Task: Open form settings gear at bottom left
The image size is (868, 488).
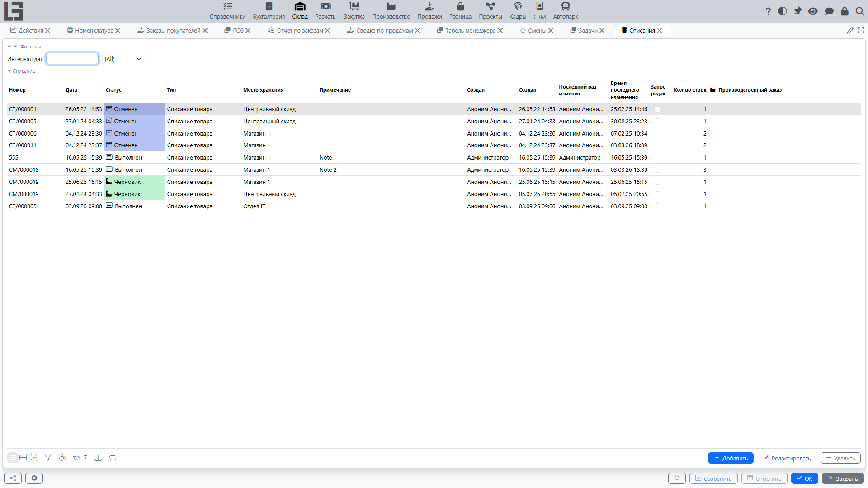Action: click(x=34, y=478)
